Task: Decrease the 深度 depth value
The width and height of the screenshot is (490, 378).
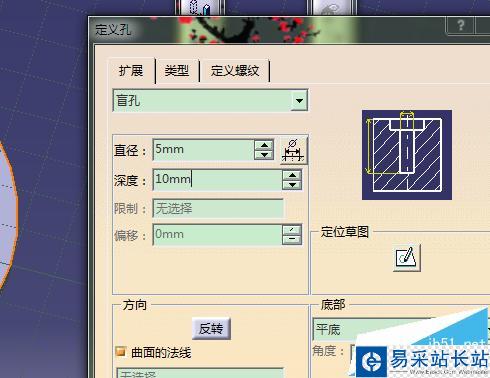Action: click(x=292, y=185)
